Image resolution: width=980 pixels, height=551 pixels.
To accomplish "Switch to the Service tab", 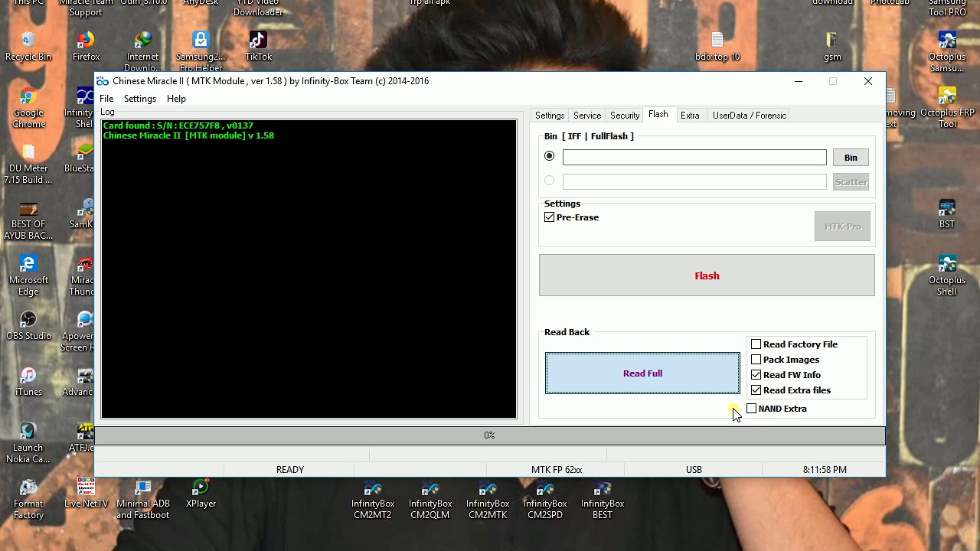I will (x=587, y=116).
